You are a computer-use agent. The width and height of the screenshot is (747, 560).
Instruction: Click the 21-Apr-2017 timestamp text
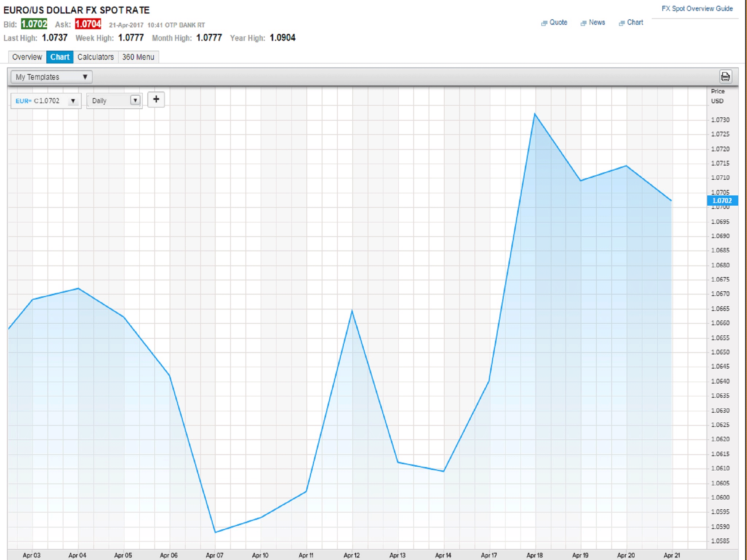click(126, 25)
